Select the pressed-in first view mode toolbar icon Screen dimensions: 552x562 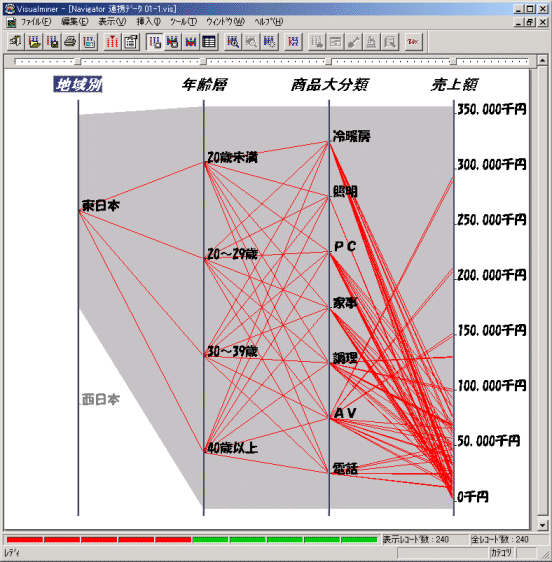[x=154, y=42]
